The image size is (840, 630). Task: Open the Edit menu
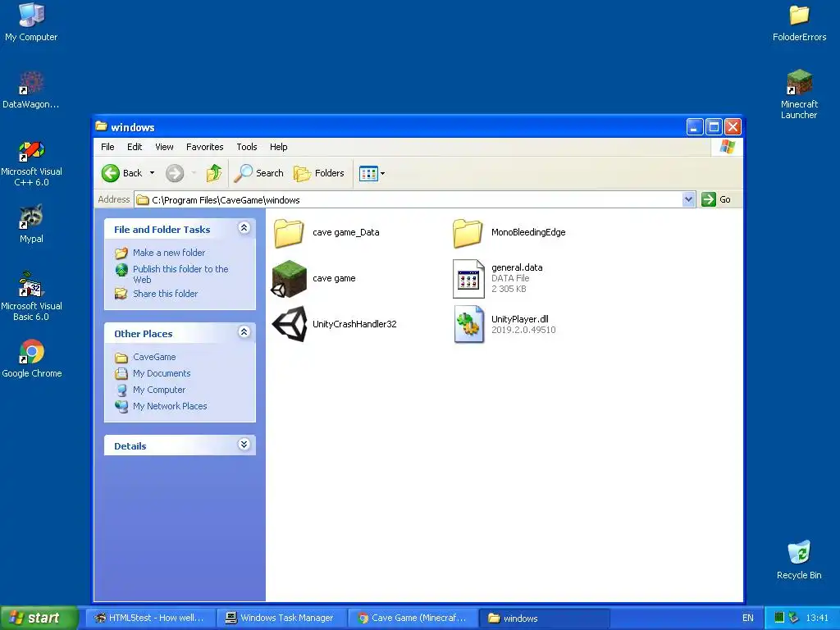pos(135,147)
